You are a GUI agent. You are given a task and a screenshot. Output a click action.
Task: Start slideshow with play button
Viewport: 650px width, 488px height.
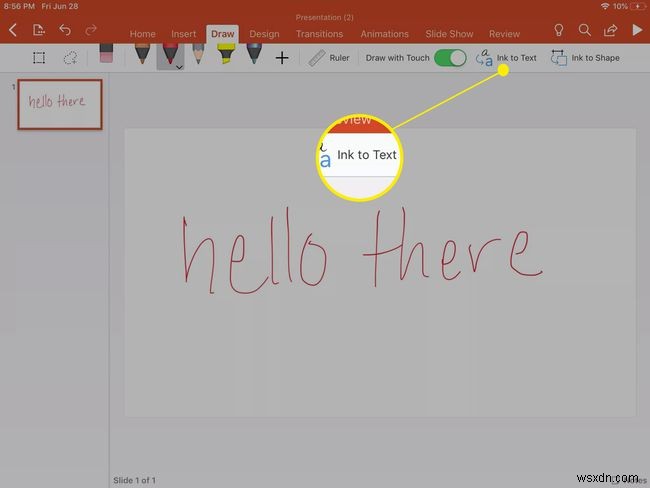click(637, 30)
